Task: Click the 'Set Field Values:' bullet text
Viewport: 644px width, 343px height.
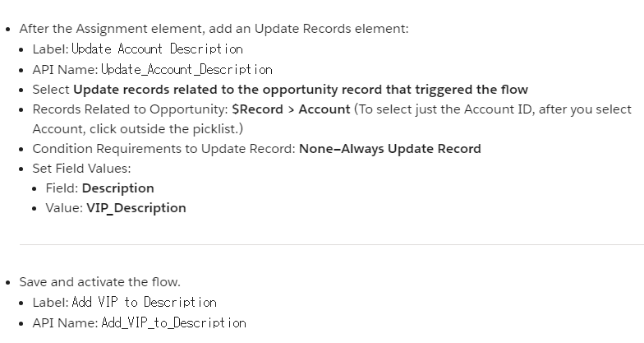Action: [81, 169]
